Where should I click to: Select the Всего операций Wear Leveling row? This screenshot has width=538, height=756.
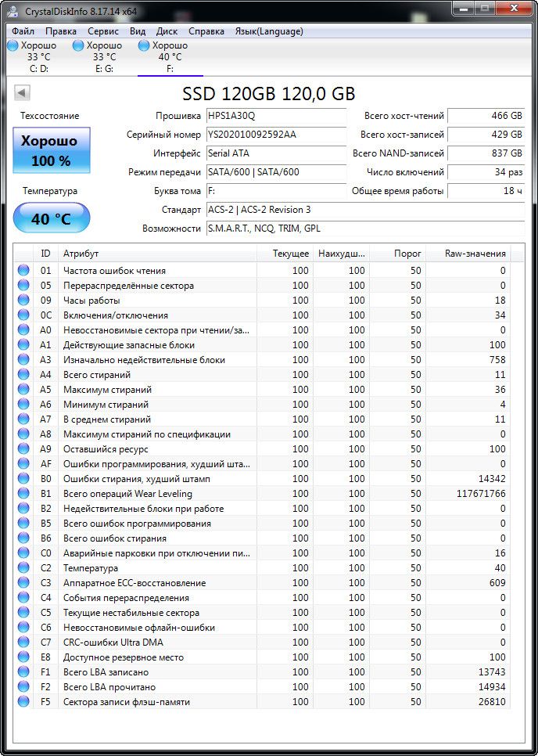263,494
